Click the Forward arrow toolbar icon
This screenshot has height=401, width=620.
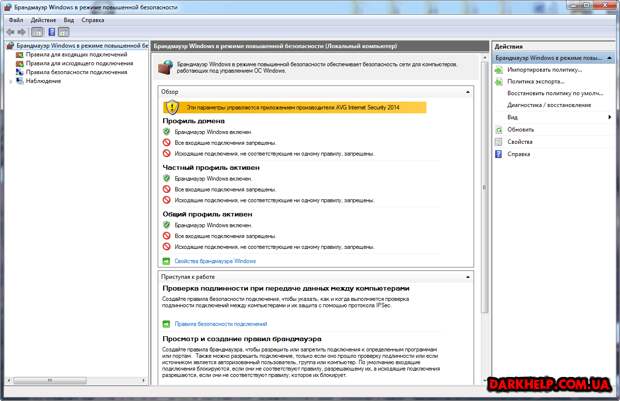pyautogui.click(x=22, y=32)
